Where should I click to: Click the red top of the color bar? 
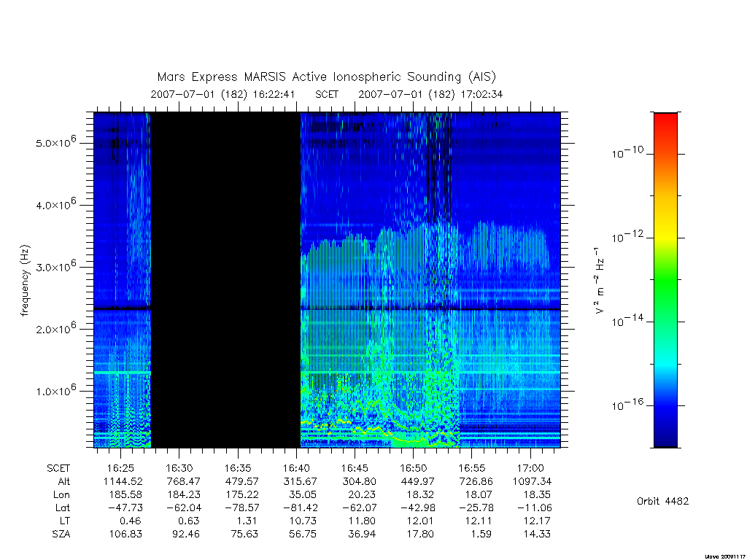665,119
